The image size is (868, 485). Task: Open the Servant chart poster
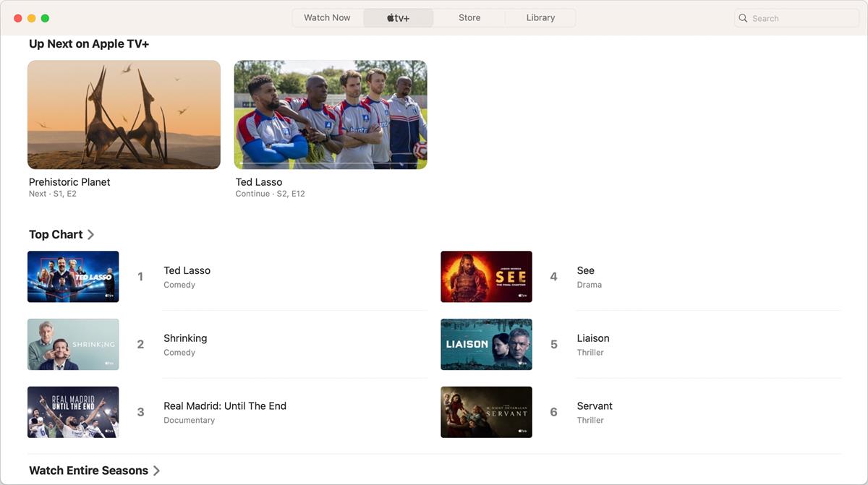coord(486,412)
